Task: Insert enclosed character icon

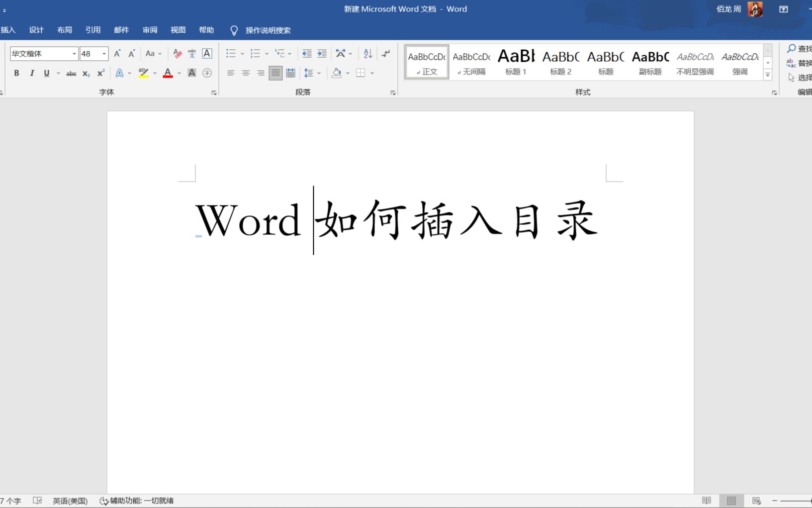Action: [207, 73]
